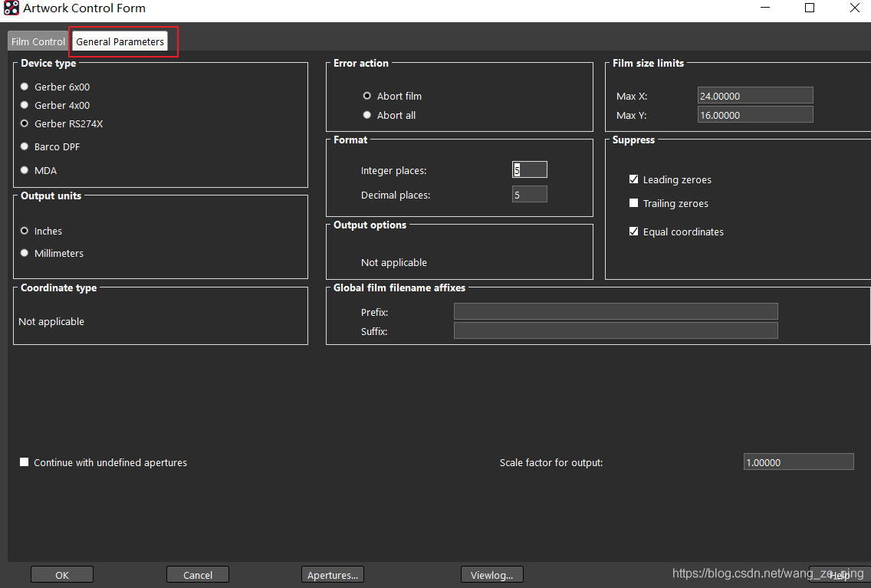Edit the Max X film size field

click(x=755, y=96)
